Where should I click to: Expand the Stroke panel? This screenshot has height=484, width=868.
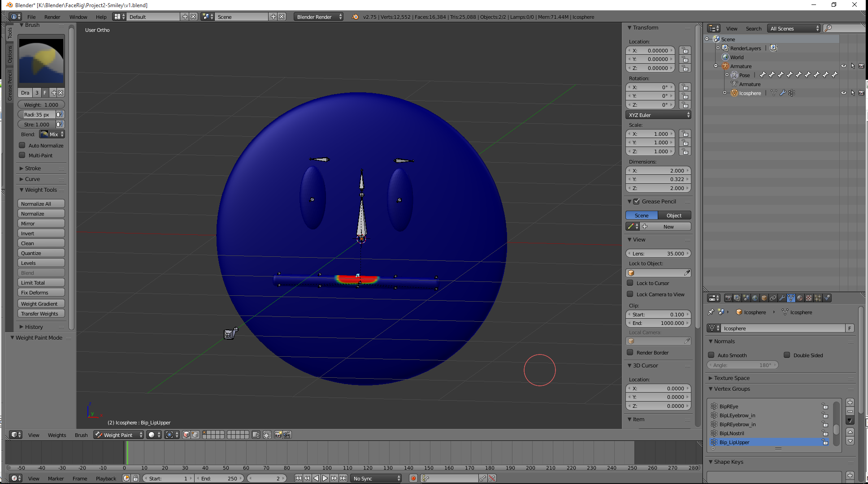point(33,168)
